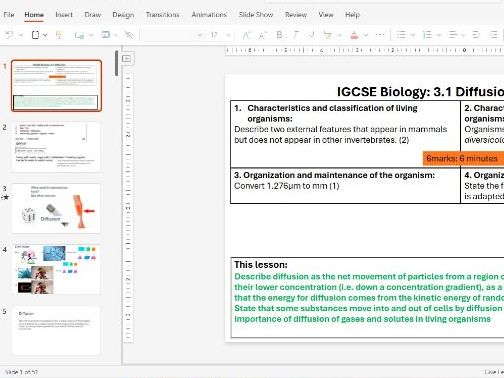Image resolution: width=504 pixels, height=378 pixels.
Task: Open the Help tab
Action: coord(352,15)
